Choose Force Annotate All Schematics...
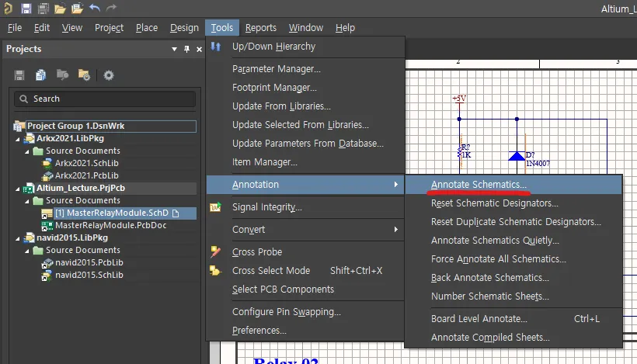637x364 pixels. pos(513,259)
